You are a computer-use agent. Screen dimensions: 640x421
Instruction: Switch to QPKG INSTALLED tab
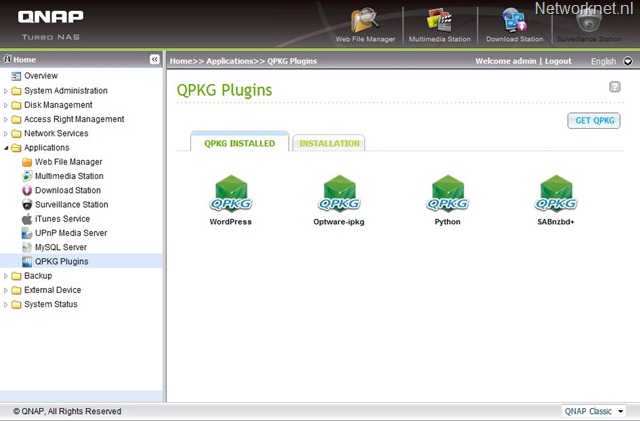pyautogui.click(x=240, y=143)
